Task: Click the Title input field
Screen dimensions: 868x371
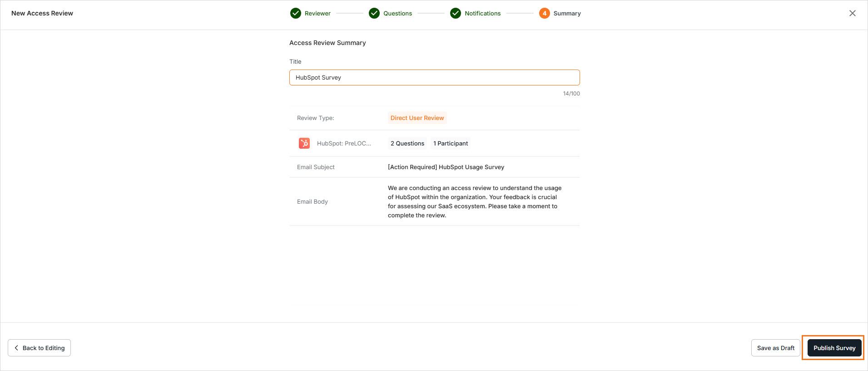Action: 435,77
